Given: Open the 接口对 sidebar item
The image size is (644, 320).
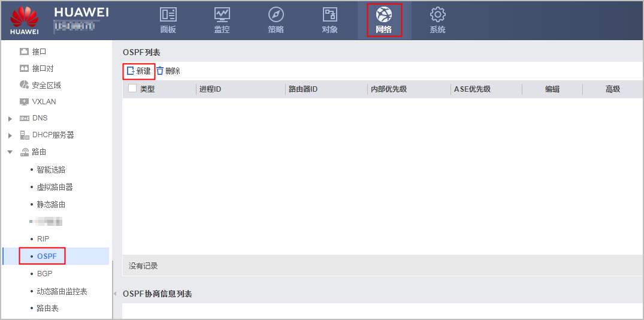Looking at the screenshot, I should 43,68.
